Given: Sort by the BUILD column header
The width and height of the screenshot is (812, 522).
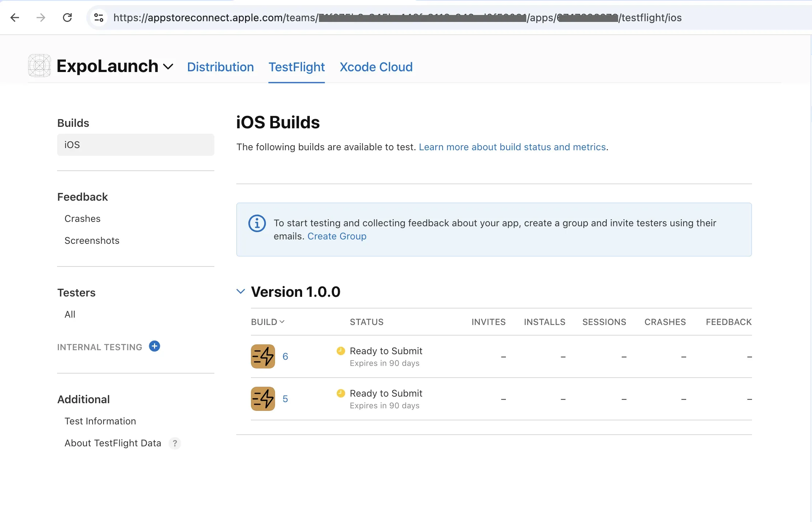Looking at the screenshot, I should coord(268,322).
